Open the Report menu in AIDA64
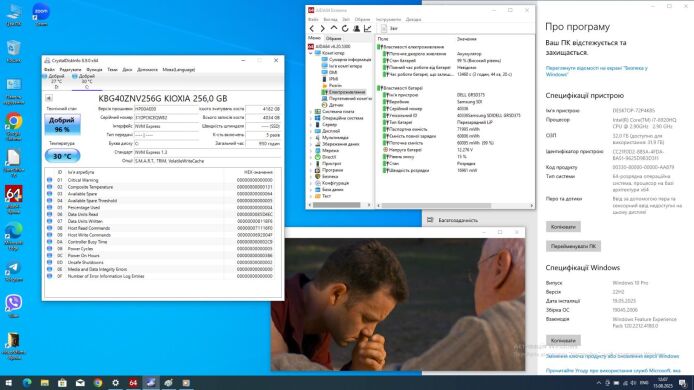Image resolution: width=694 pixels, height=390 pixels. click(346, 19)
